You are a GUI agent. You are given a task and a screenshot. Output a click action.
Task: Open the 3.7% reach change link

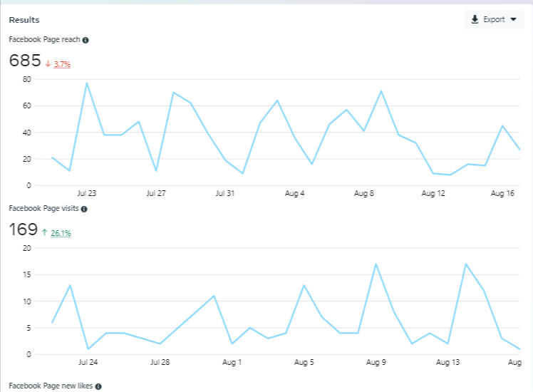click(63, 64)
